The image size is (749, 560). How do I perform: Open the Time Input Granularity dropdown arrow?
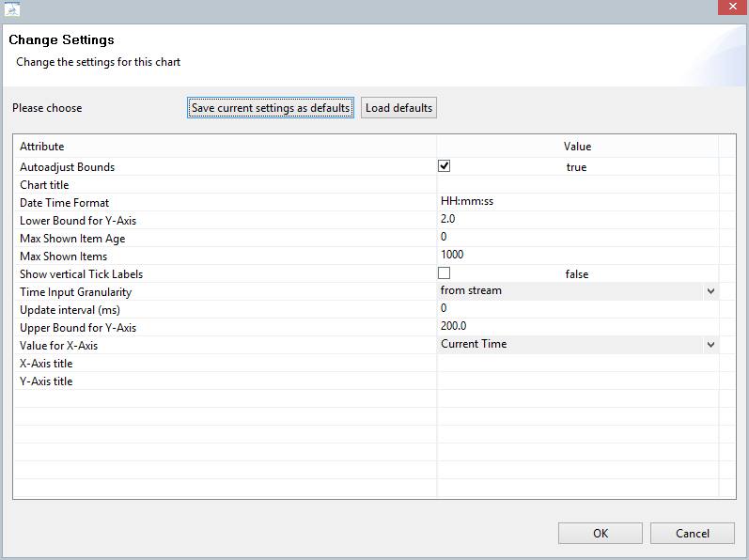710,291
